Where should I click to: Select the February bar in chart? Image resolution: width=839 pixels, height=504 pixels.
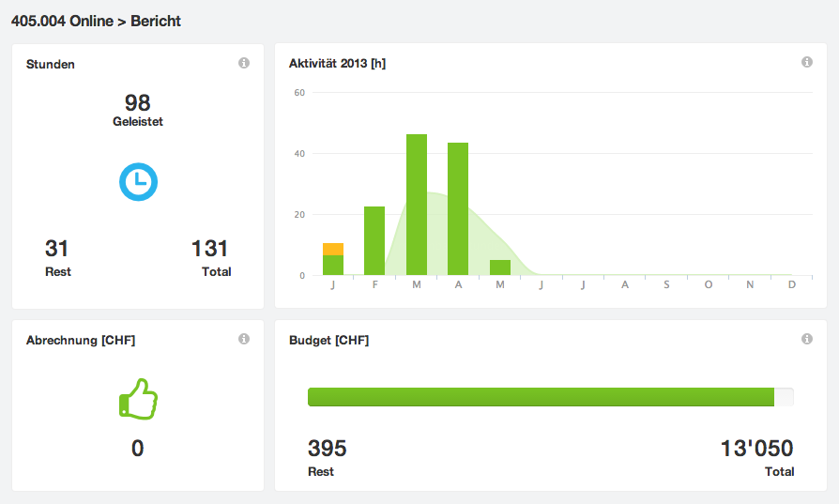pyautogui.click(x=374, y=241)
